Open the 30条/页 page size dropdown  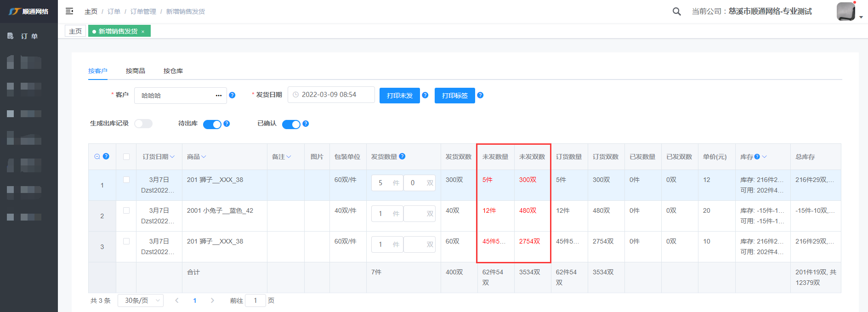(x=140, y=301)
